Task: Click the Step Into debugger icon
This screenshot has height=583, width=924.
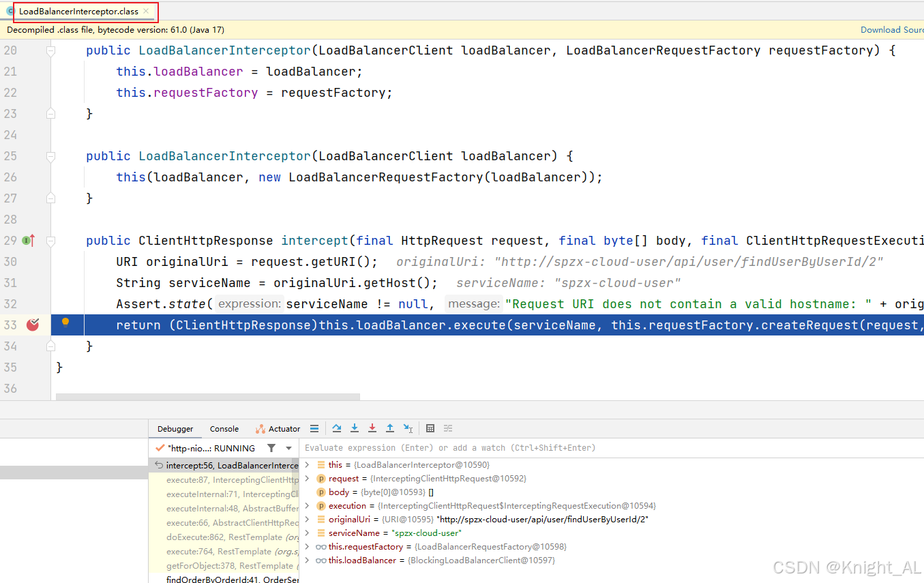Action: pyautogui.click(x=355, y=428)
